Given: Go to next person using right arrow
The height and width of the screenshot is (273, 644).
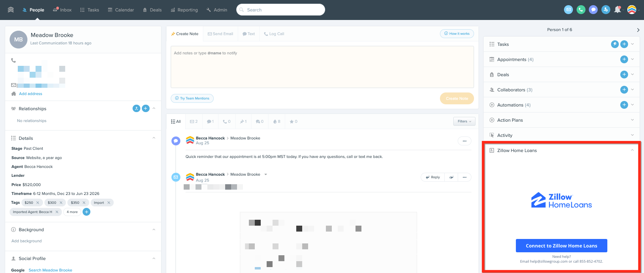Looking at the screenshot, I should (638, 30).
